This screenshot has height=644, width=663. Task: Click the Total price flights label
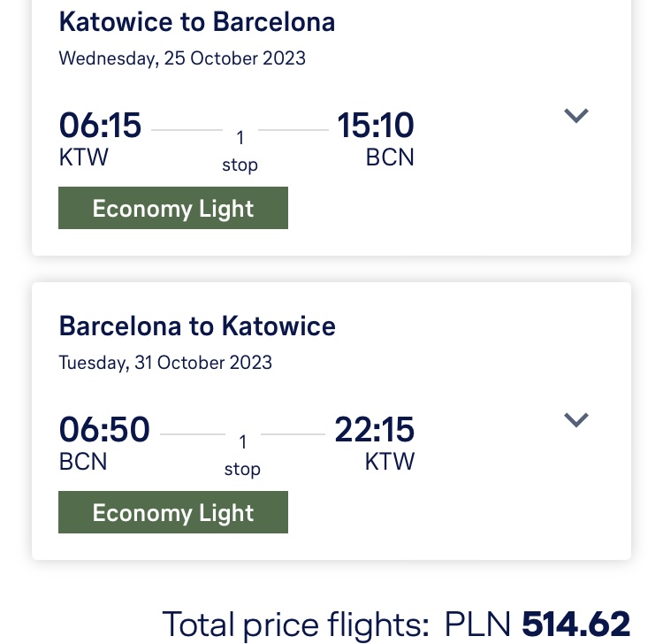295,625
